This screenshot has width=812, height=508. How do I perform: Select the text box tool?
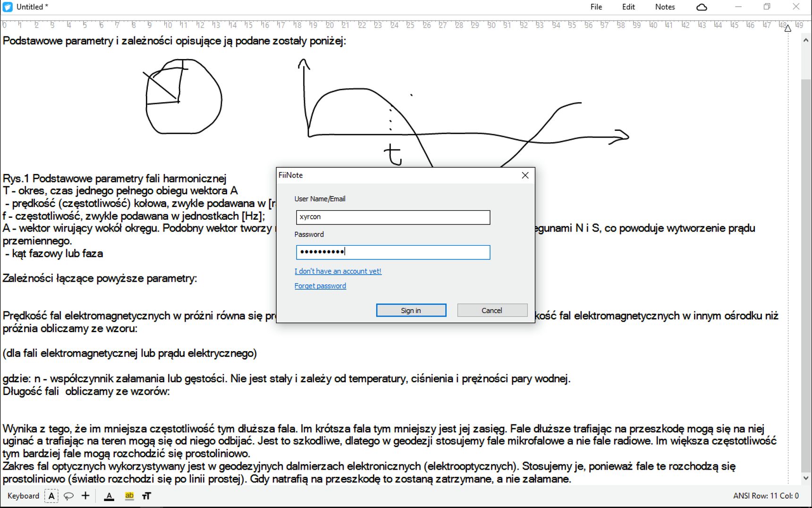pyautogui.click(x=51, y=496)
